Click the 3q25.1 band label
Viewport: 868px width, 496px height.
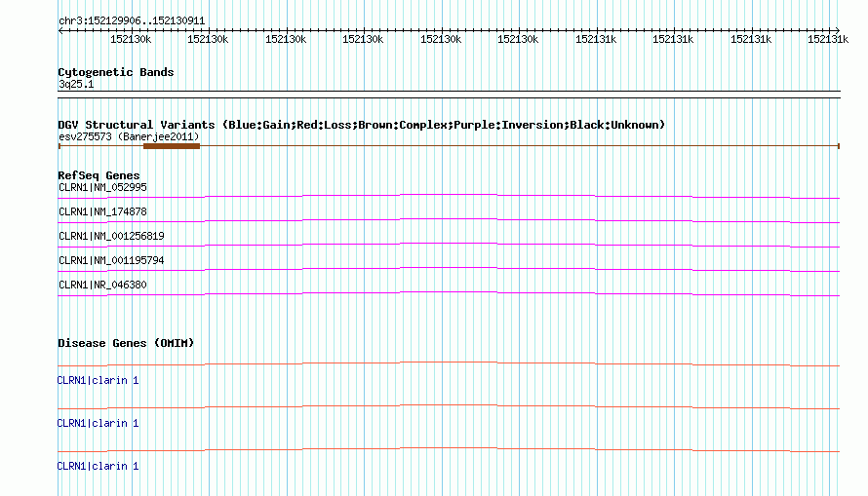76,84
